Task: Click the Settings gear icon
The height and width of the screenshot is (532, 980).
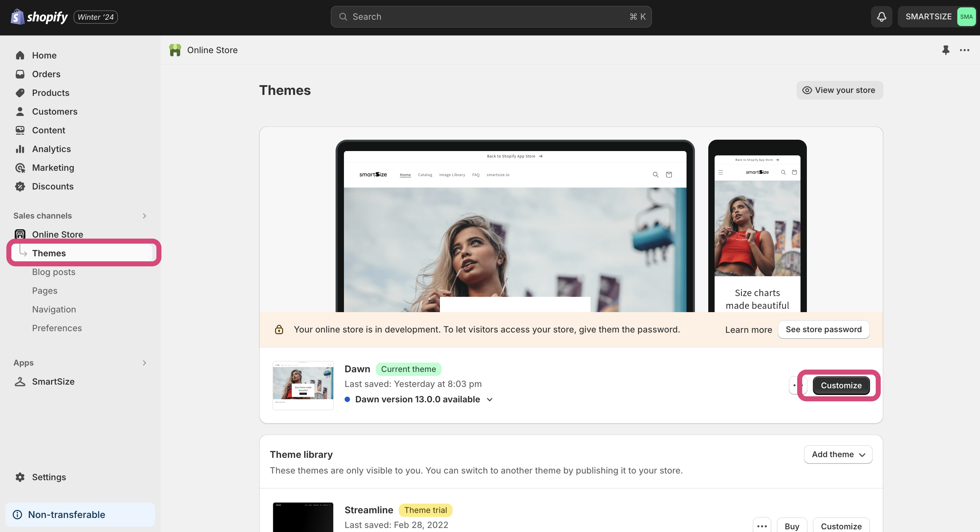Action: tap(20, 477)
